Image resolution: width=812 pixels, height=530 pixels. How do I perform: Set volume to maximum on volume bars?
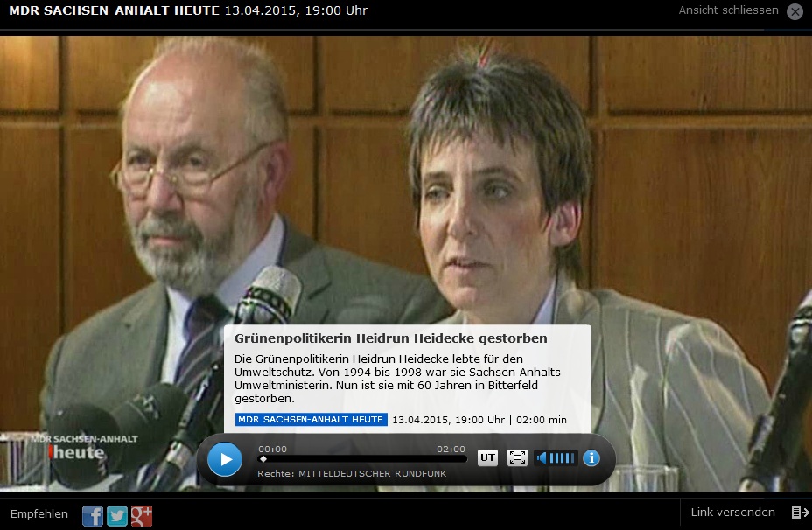point(572,457)
